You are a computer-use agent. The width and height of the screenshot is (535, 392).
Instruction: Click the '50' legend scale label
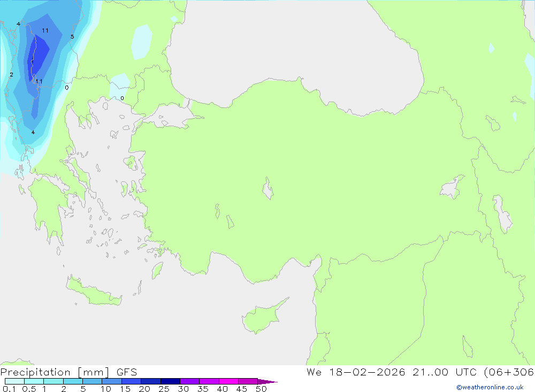[262, 389]
